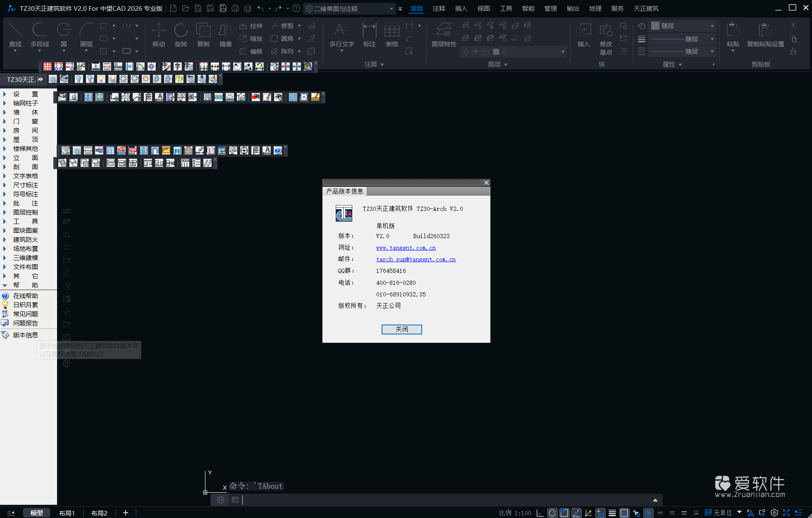Screen dimensions: 812x518
Task: Open the 二维草图与注释 workspace dropdown
Action: click(350, 8)
